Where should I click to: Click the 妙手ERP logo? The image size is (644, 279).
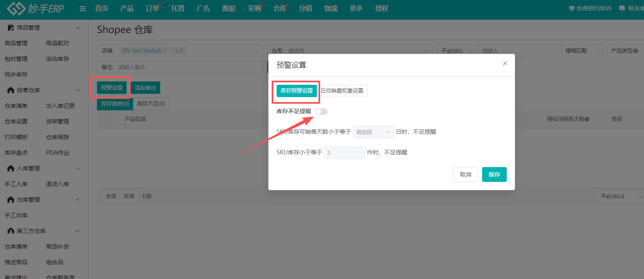tap(36, 8)
